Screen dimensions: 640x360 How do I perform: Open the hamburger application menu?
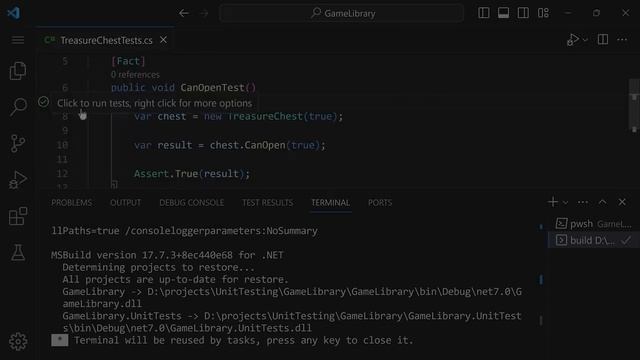(18, 40)
